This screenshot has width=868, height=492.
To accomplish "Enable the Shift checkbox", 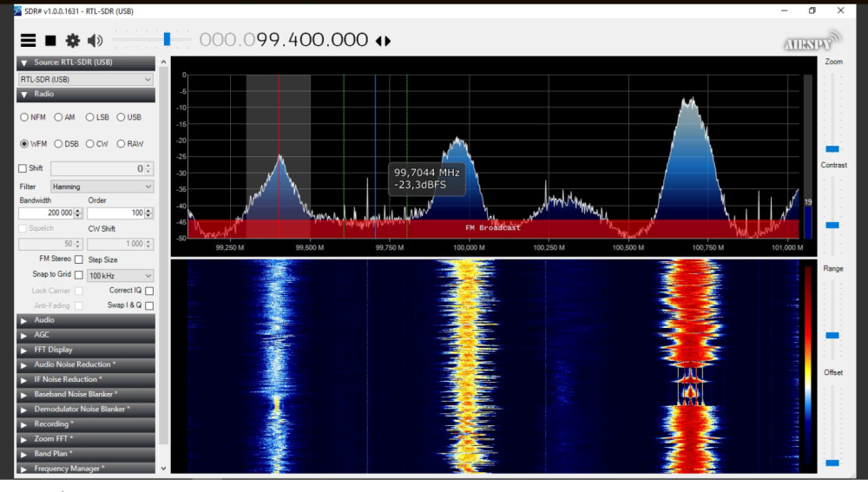I will [23, 168].
